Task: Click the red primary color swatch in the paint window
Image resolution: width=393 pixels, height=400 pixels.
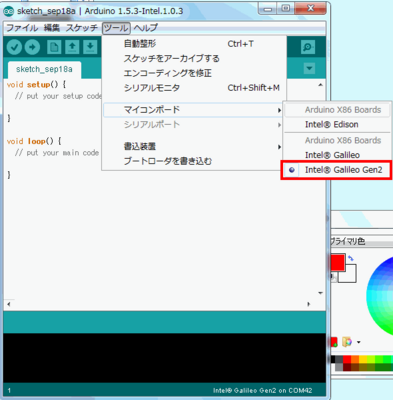Action: 337,263
